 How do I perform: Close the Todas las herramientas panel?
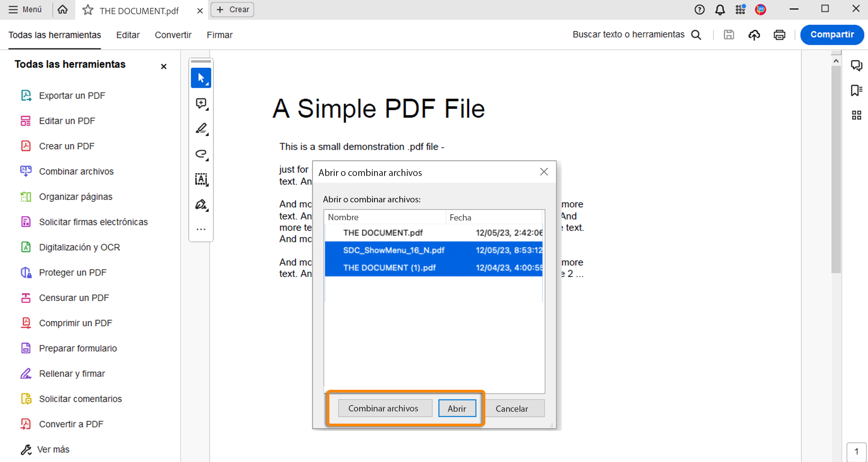point(163,67)
